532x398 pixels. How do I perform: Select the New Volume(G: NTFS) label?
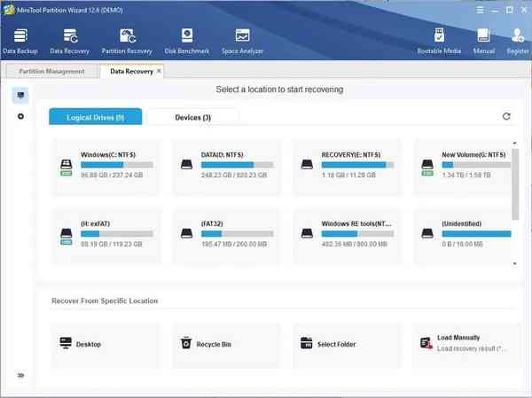(x=473, y=155)
